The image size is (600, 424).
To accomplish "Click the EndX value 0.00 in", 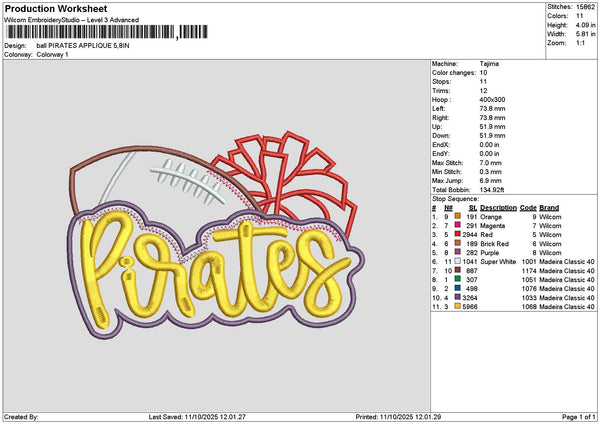I will pyautogui.click(x=489, y=145).
